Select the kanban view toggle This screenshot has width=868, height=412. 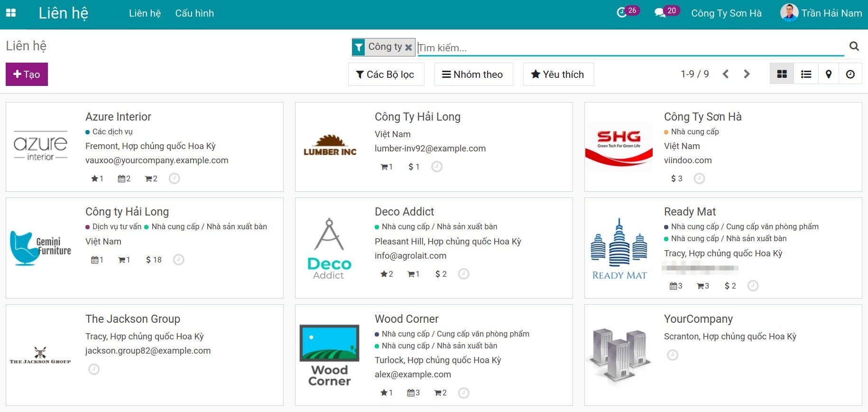point(782,74)
